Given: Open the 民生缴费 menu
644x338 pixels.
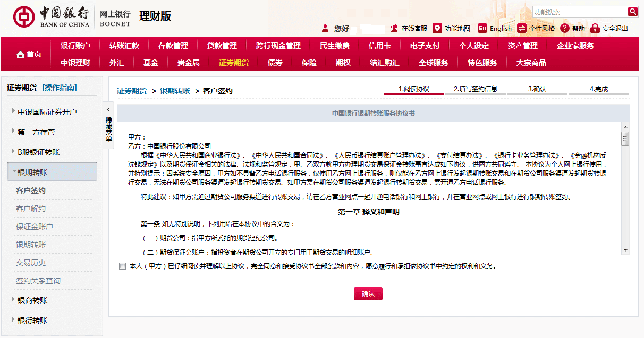Looking at the screenshot, I should 335,46.
